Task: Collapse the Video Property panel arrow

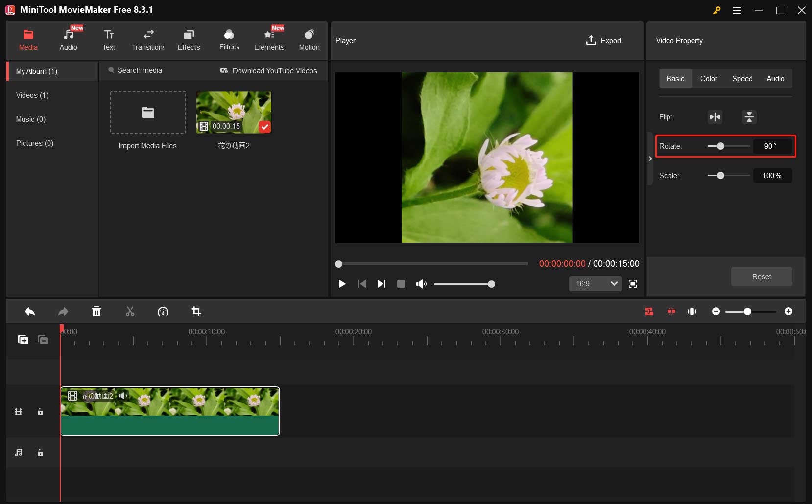Action: click(x=650, y=159)
